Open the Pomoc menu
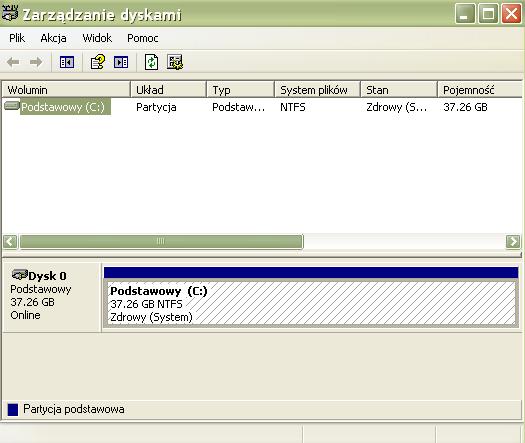Viewport: 525px width, 443px height. coord(143,38)
